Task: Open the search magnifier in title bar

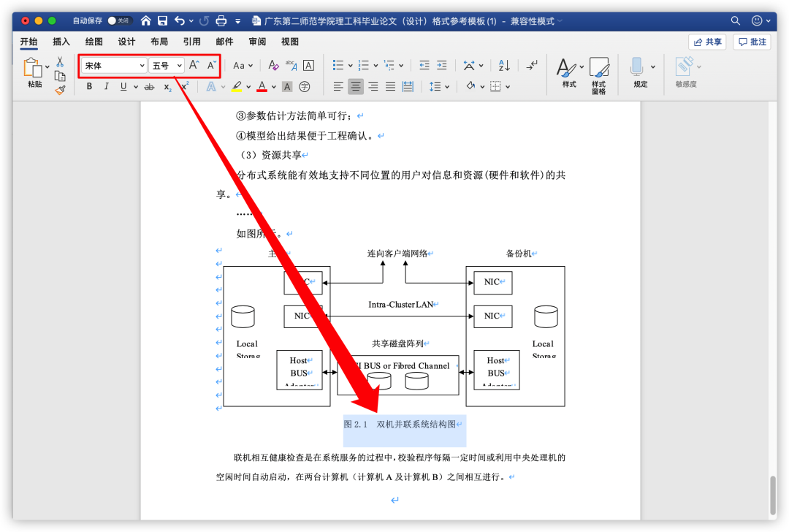Action: (735, 20)
